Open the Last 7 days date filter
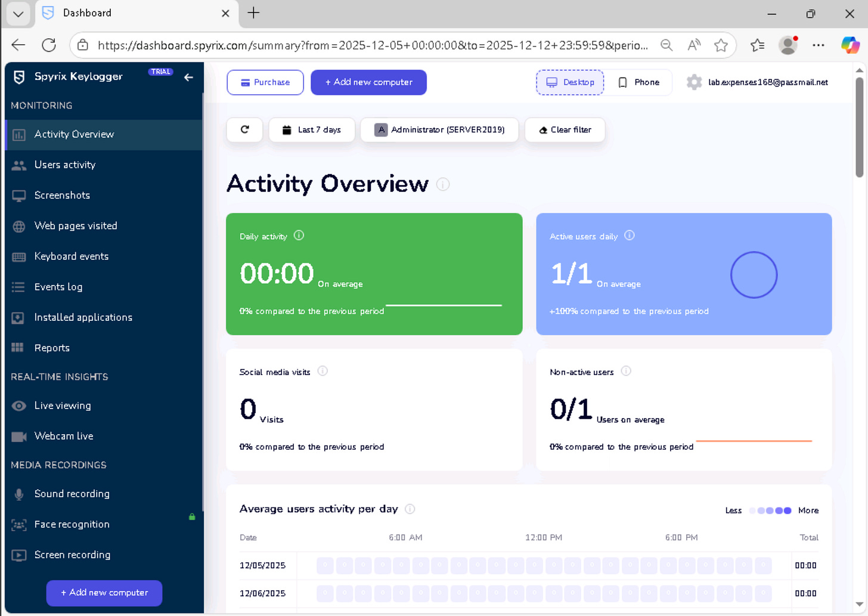 point(312,129)
